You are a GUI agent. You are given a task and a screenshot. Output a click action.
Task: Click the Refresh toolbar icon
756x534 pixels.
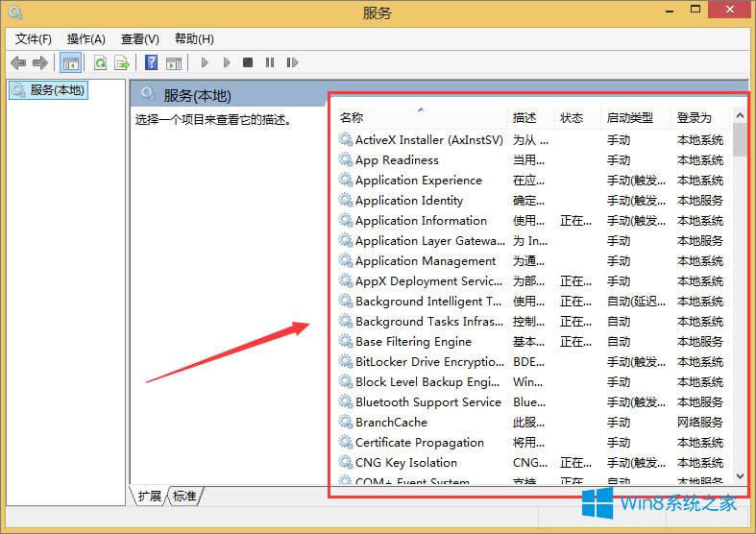(100, 62)
